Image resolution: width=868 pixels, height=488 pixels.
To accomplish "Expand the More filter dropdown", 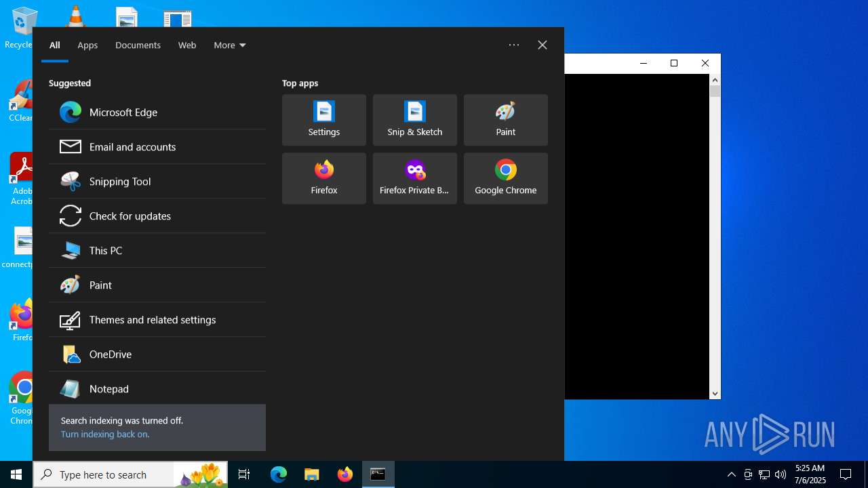I will [x=230, y=45].
